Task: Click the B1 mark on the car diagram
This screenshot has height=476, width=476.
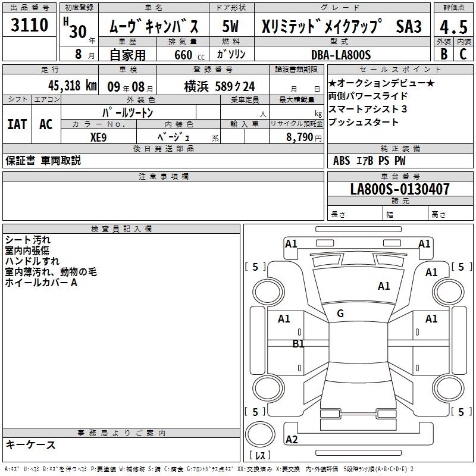Action: tap(298, 344)
